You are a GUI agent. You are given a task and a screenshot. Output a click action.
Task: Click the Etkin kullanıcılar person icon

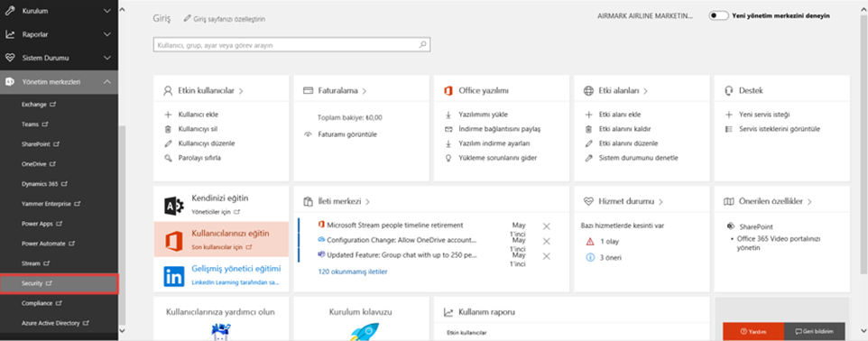(x=168, y=91)
